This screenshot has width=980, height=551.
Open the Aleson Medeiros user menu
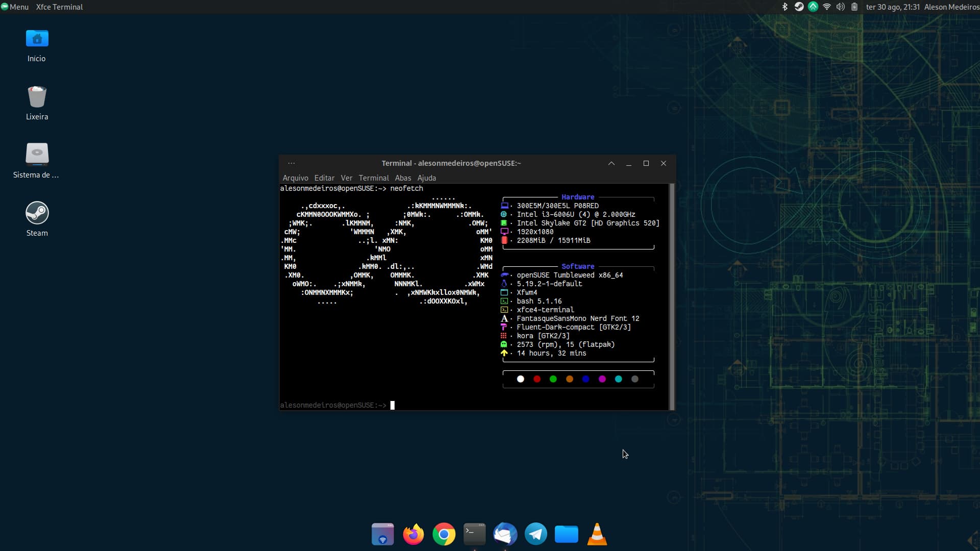point(951,7)
